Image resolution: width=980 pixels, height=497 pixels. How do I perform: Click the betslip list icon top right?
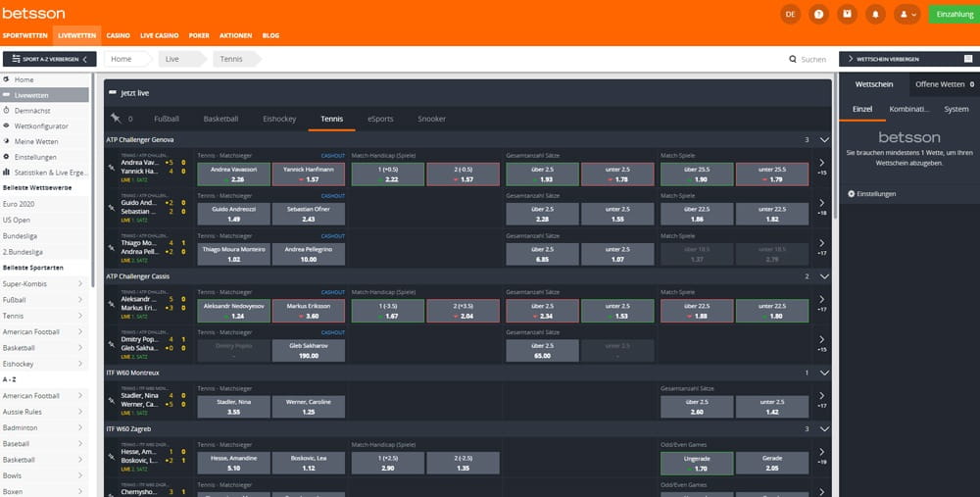[968, 59]
